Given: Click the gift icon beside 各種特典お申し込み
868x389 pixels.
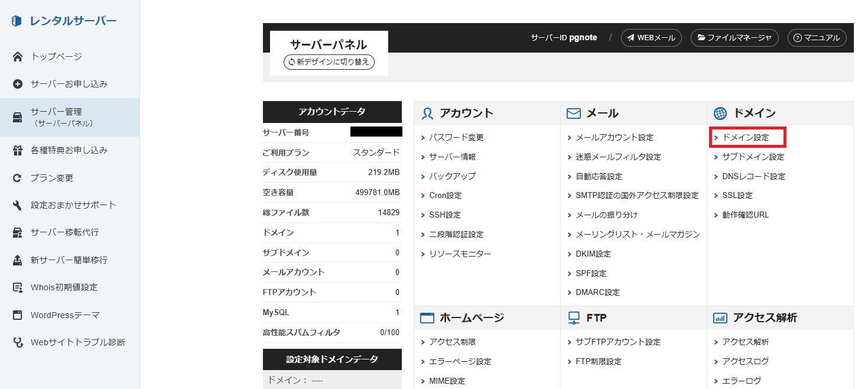Looking at the screenshot, I should click(x=18, y=150).
